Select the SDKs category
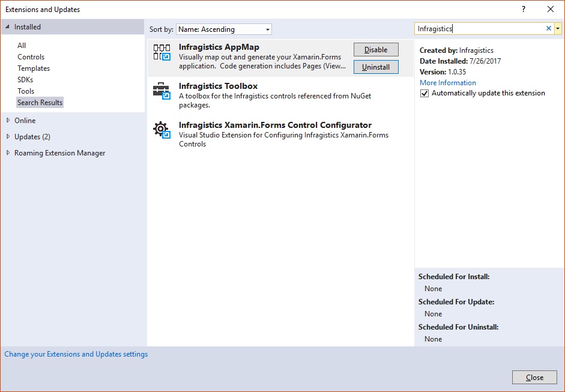565x392 pixels. tap(25, 80)
